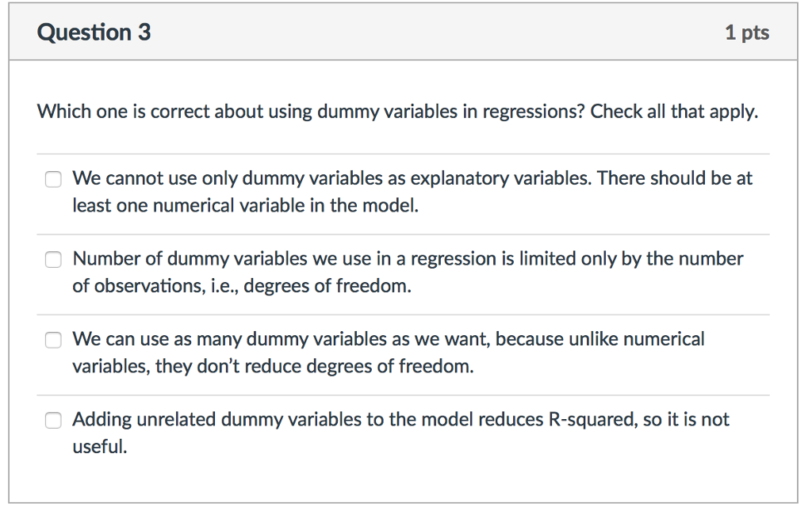This screenshot has height=511, width=812.
Task: Click the 'Number of dummy variables we use' answer text
Action: tap(408, 272)
